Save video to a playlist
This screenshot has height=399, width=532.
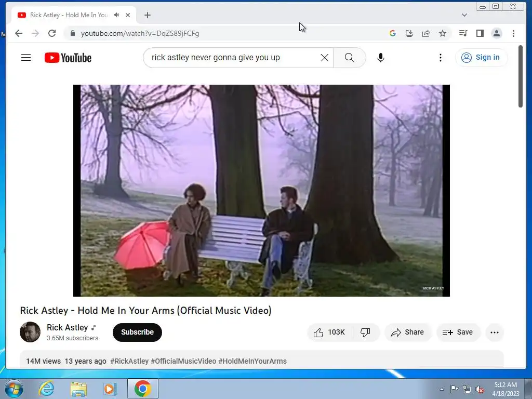click(458, 332)
